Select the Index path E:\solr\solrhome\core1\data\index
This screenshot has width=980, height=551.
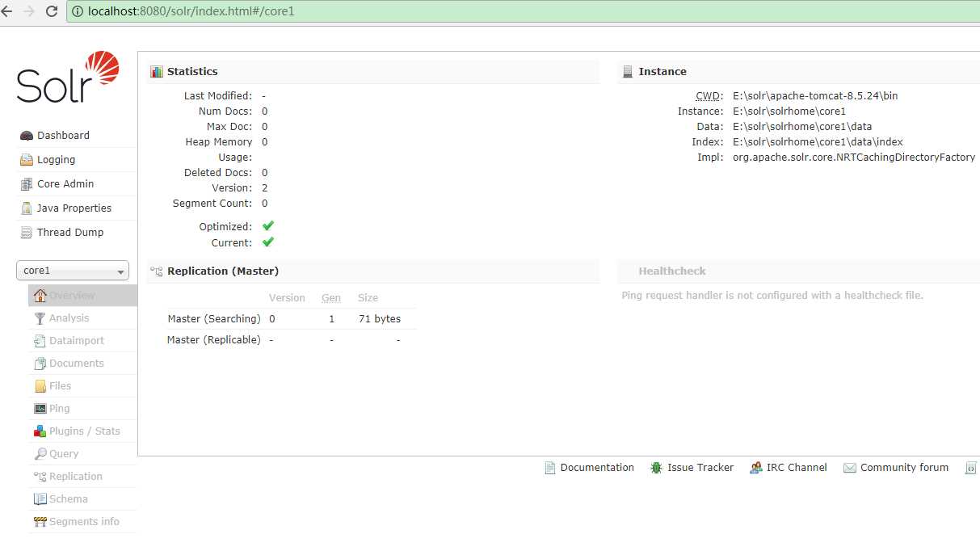818,142
